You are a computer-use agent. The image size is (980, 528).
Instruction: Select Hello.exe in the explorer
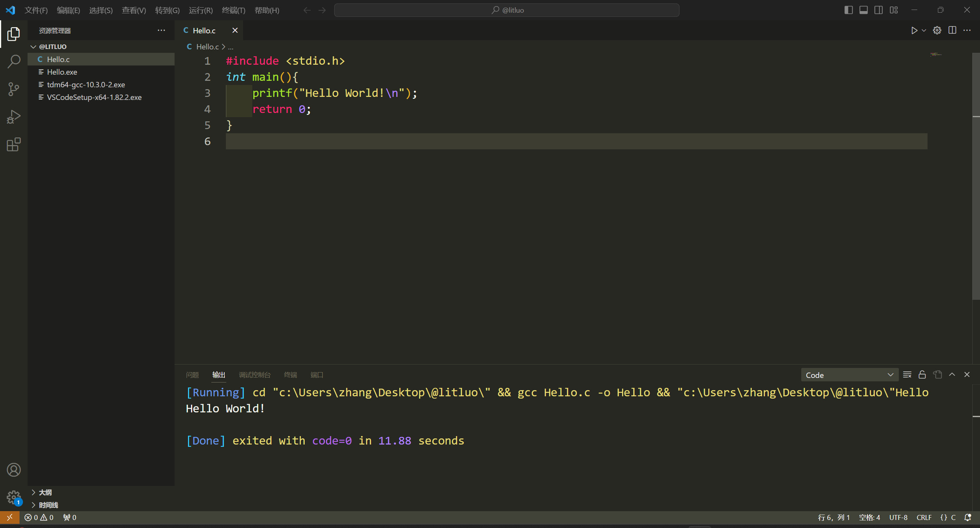[101, 72]
